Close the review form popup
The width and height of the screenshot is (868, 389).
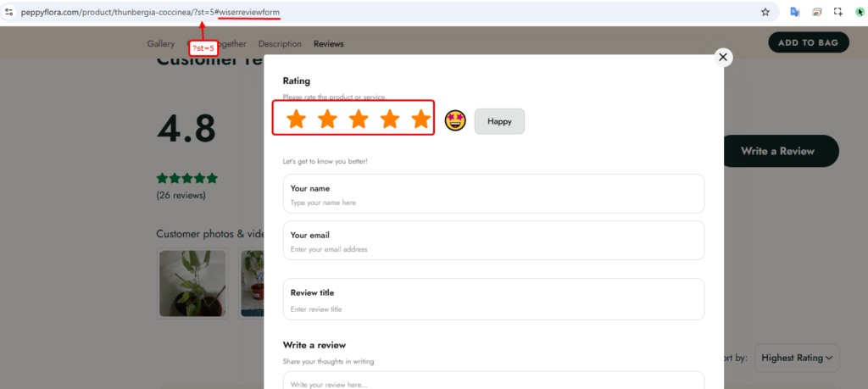point(722,57)
